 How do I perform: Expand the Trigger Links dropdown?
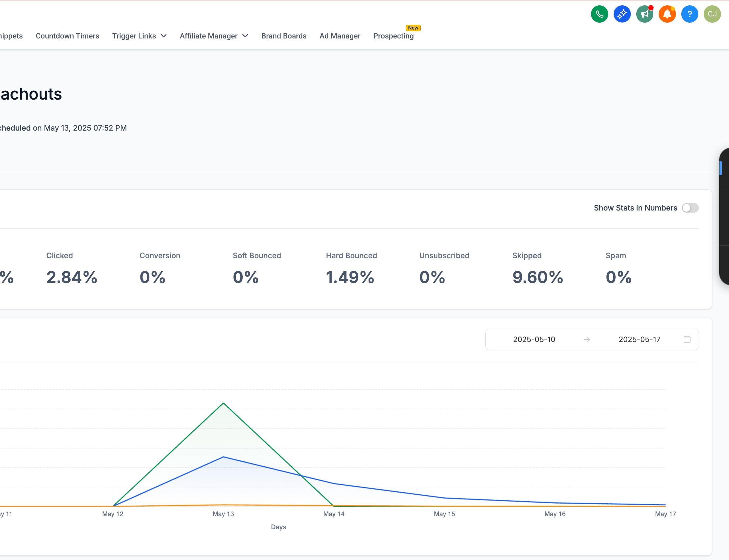tap(139, 36)
